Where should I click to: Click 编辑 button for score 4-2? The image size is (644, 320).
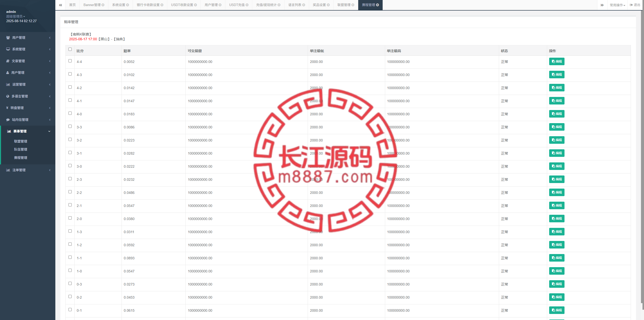557,88
